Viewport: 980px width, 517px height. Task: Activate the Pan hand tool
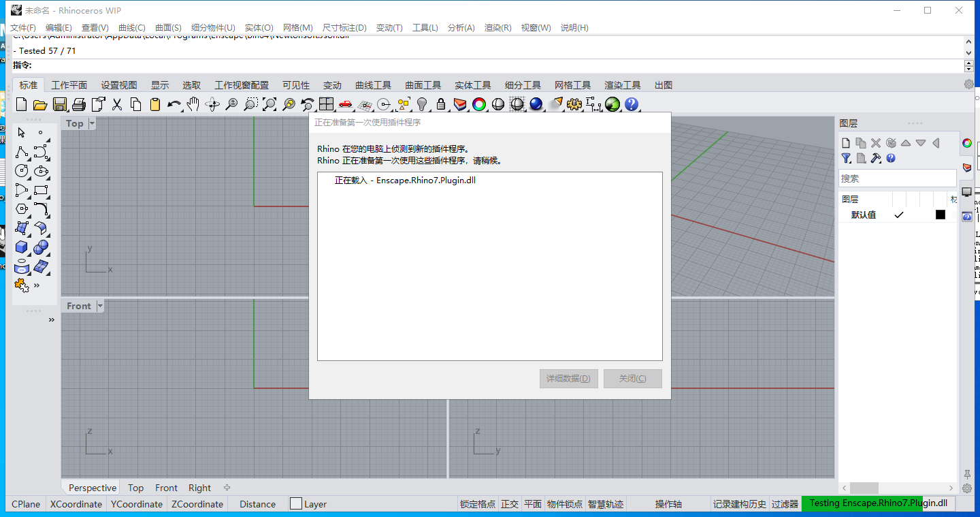coord(193,104)
